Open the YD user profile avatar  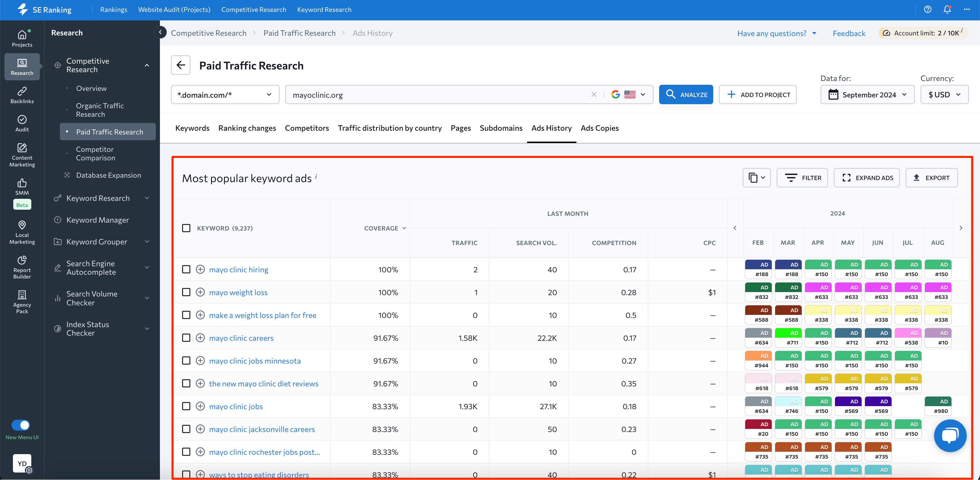(x=22, y=463)
